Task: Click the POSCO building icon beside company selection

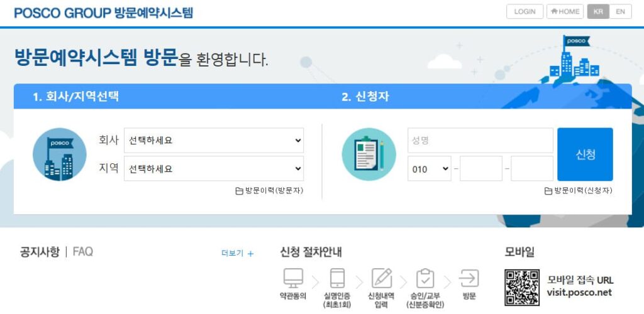Action: [x=59, y=154]
